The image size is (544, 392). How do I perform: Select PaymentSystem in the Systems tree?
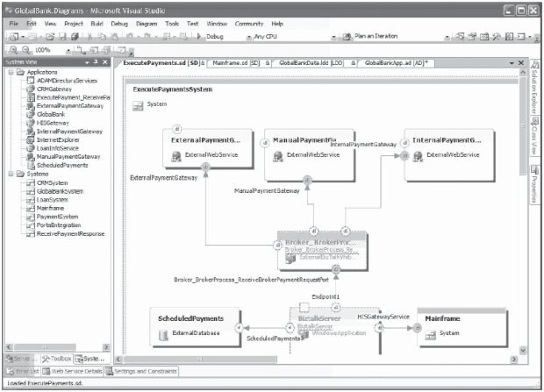pos(57,217)
